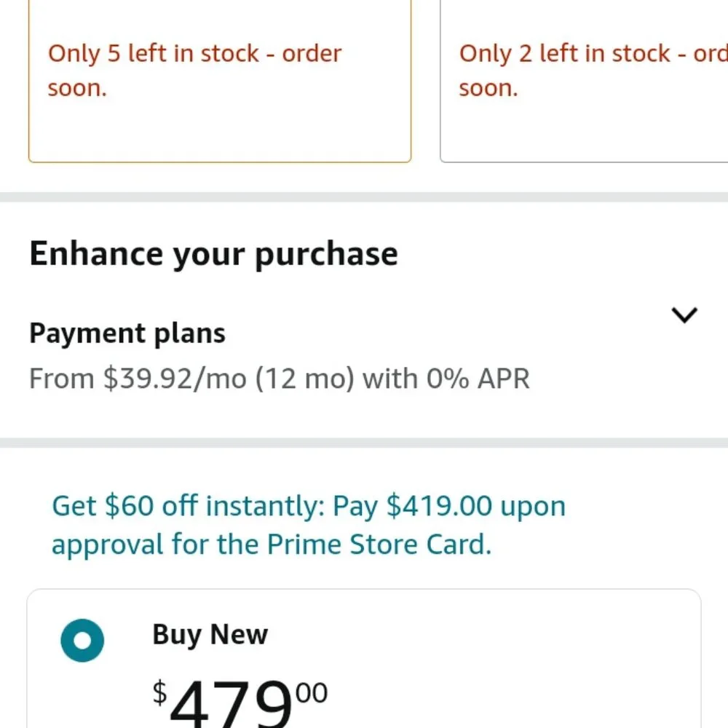Select the Buy New radio button

pyautogui.click(x=82, y=640)
